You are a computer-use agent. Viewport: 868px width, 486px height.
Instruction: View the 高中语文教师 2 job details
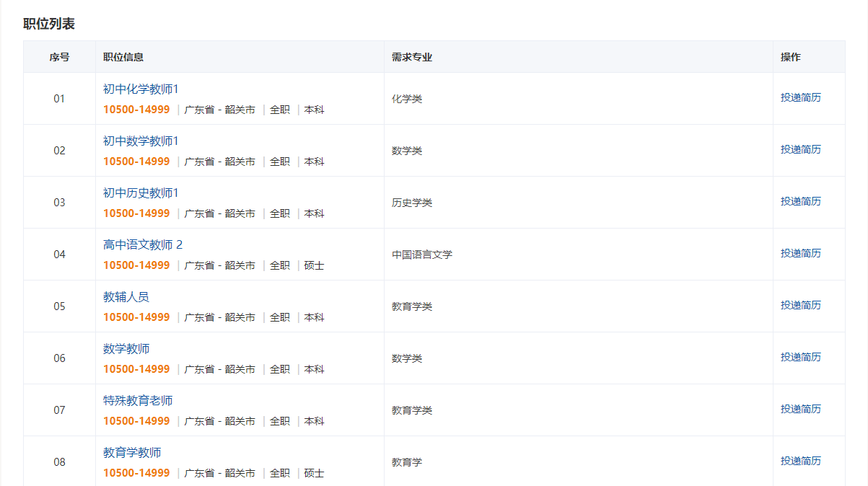pyautogui.click(x=142, y=245)
